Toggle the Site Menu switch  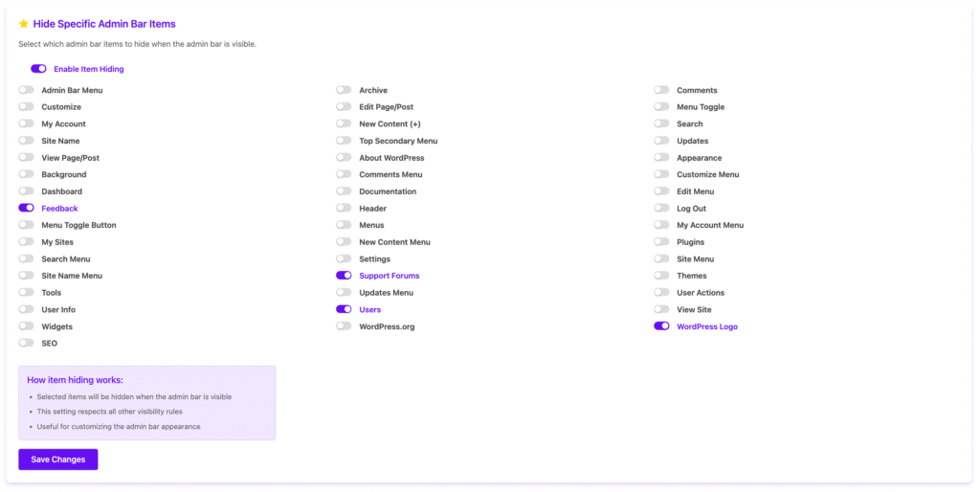(662, 258)
